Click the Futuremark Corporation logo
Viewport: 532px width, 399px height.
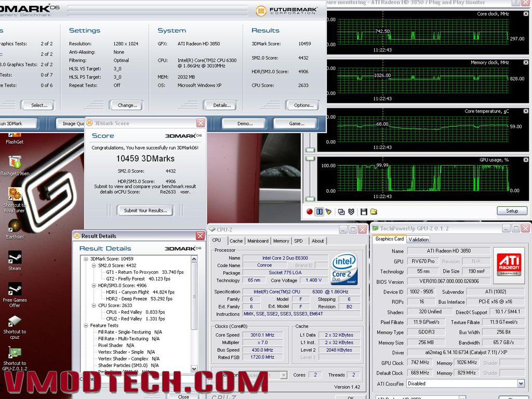click(287, 10)
